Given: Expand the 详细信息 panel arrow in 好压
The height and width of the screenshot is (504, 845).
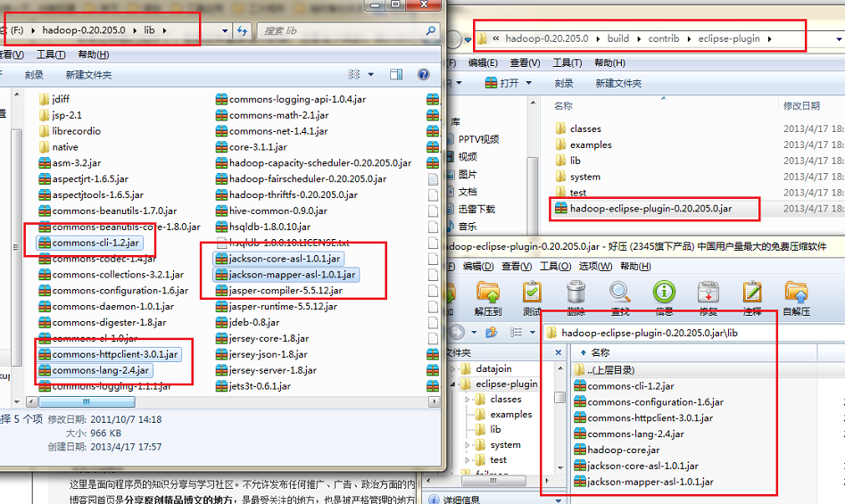Looking at the screenshot, I should point(558,500).
